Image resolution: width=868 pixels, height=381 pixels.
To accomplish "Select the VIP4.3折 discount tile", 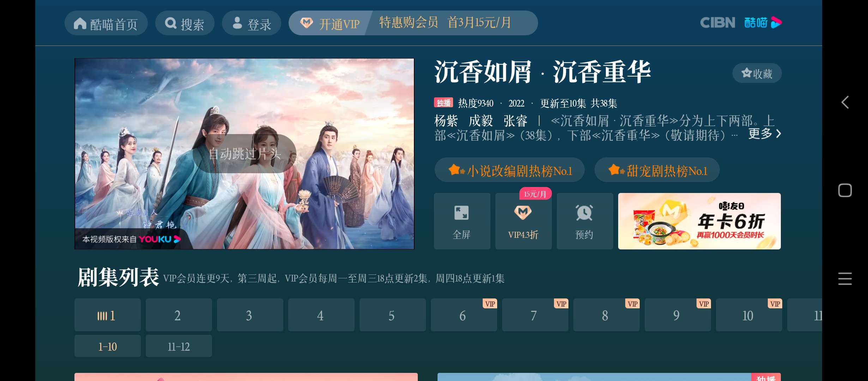I will click(523, 221).
